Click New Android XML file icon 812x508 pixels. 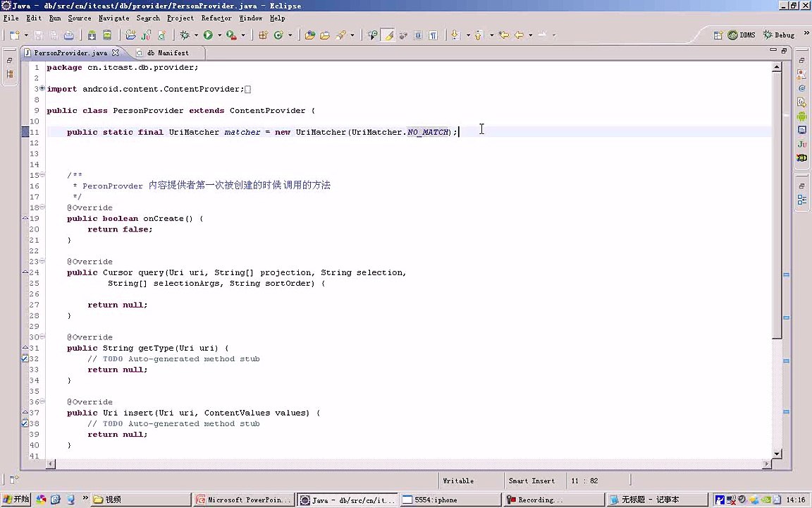(x=161, y=35)
